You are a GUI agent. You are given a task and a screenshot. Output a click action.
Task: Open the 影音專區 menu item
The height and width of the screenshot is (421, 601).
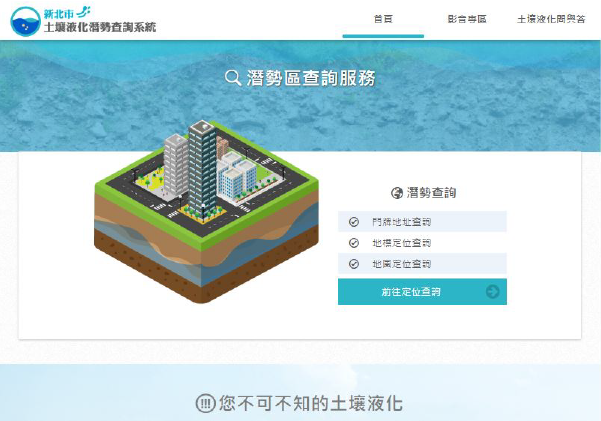click(x=467, y=19)
